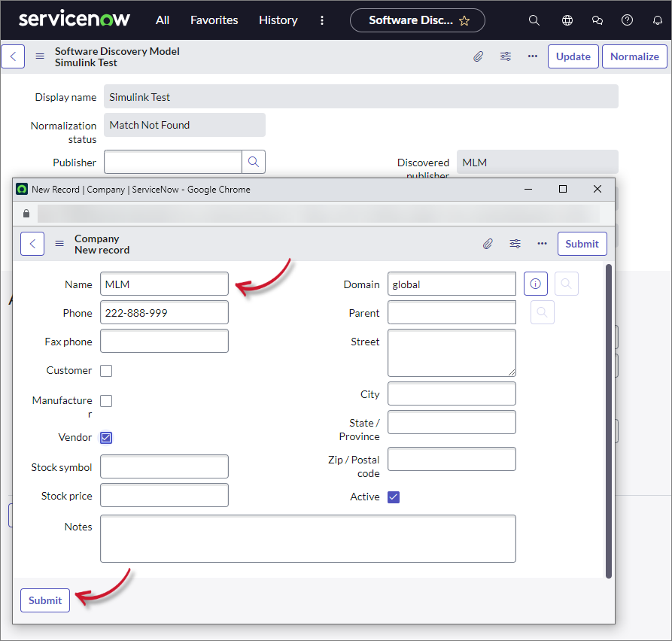The width and height of the screenshot is (672, 641).
Task: Open the History menu
Action: [278, 20]
